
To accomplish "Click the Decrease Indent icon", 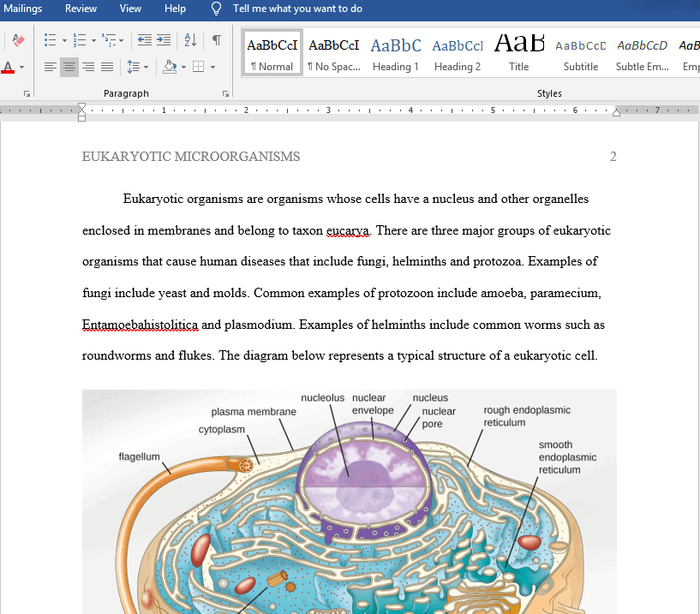I will (143, 39).
